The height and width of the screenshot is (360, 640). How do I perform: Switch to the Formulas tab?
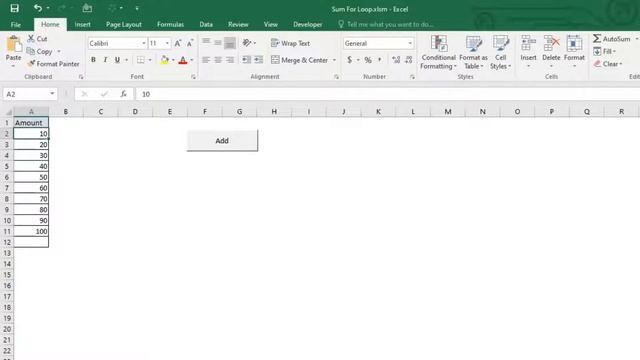click(x=170, y=24)
